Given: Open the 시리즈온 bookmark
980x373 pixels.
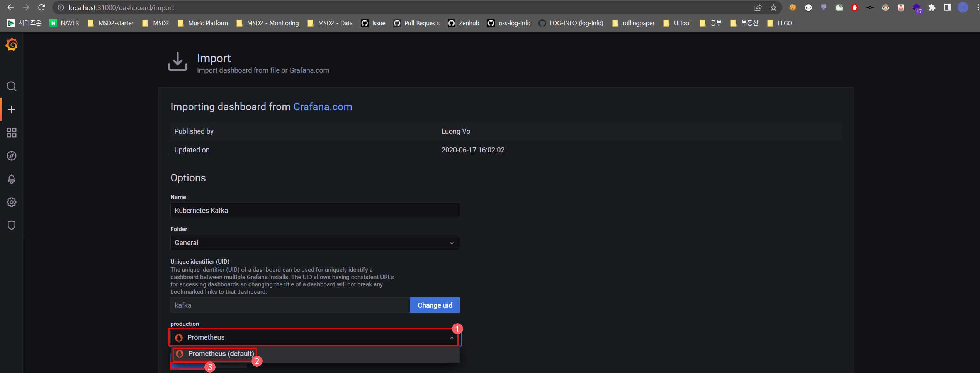Looking at the screenshot, I should tap(24, 23).
